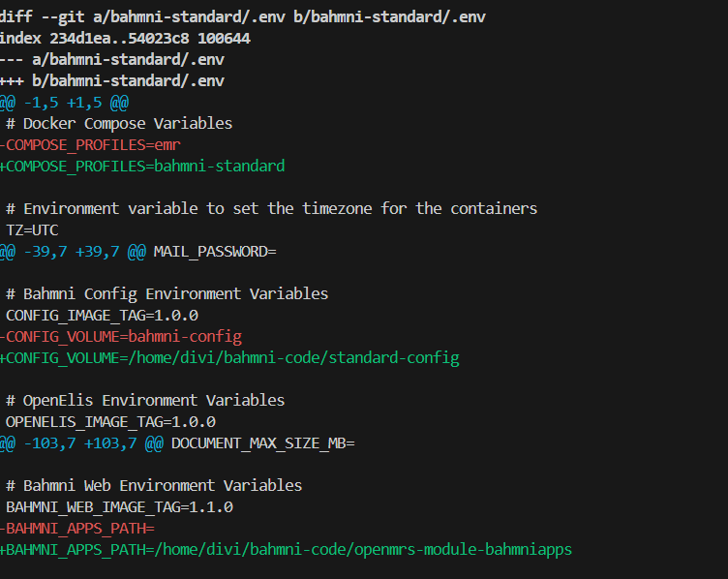The width and height of the screenshot is (728, 579).
Task: Select the hunk header containing DOCUMENT_MAX_SIZE_MB=
Action: pos(178,442)
